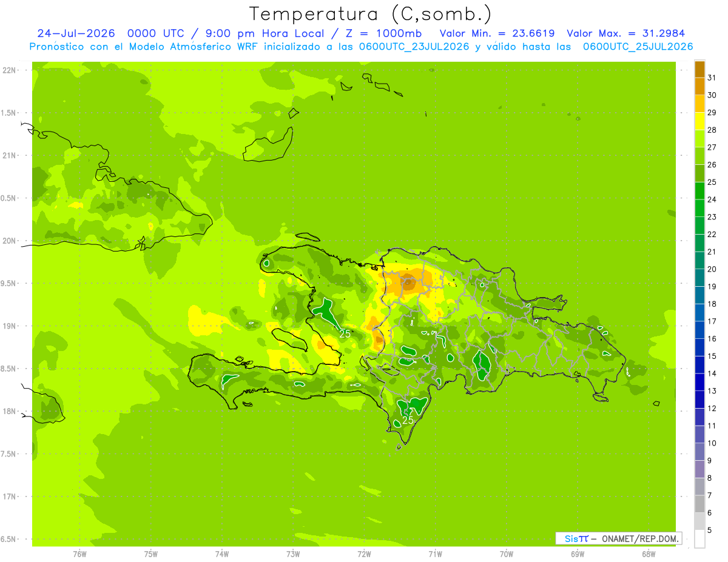This screenshot has height=562, width=728.
Task: Click the dark blue legend swatch between 12 and 13
Action: coord(699,400)
